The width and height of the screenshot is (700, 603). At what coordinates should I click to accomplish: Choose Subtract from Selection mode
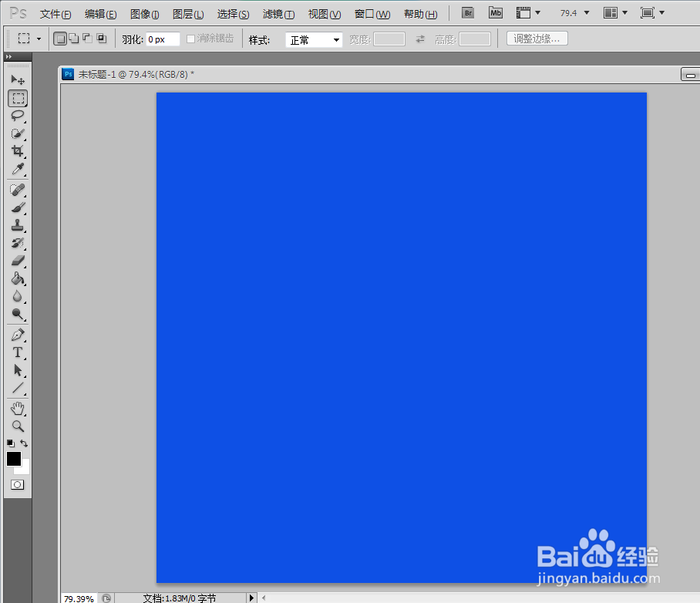click(88, 39)
